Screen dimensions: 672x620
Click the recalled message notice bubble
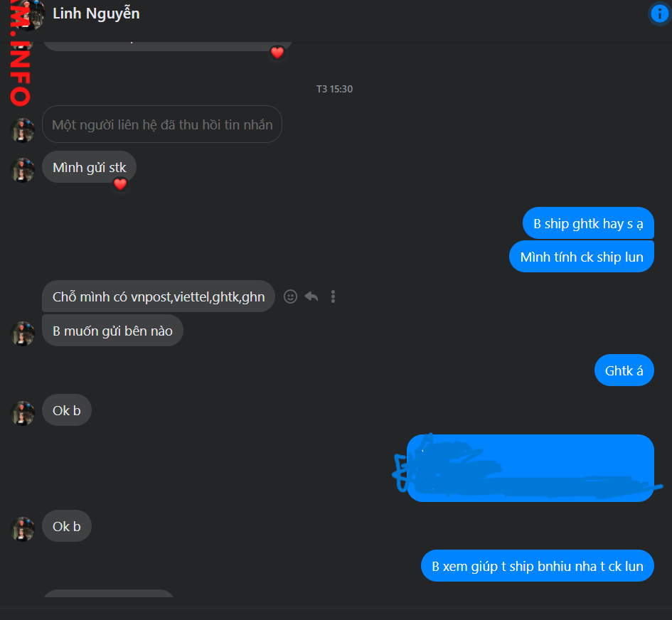[162, 124]
